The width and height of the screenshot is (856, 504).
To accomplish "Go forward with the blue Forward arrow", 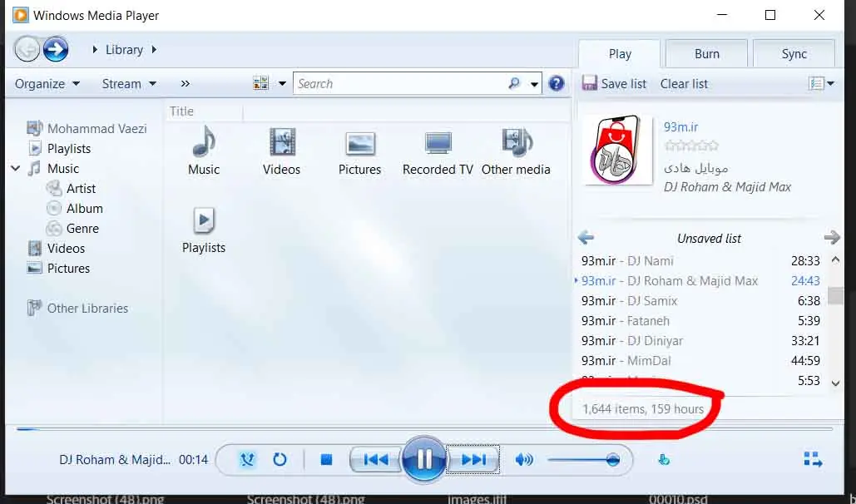I will click(56, 50).
